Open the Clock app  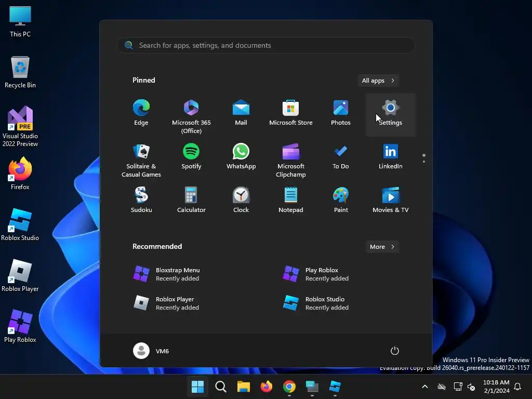pos(241,200)
